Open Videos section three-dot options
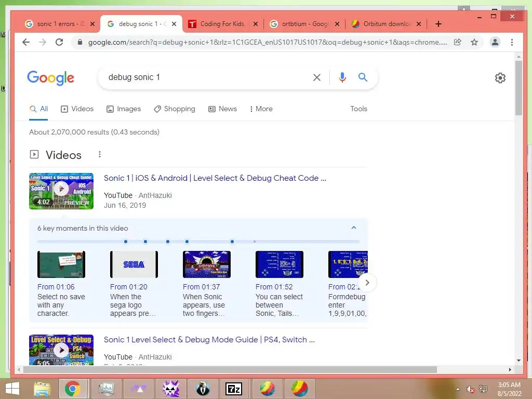 [x=99, y=154]
